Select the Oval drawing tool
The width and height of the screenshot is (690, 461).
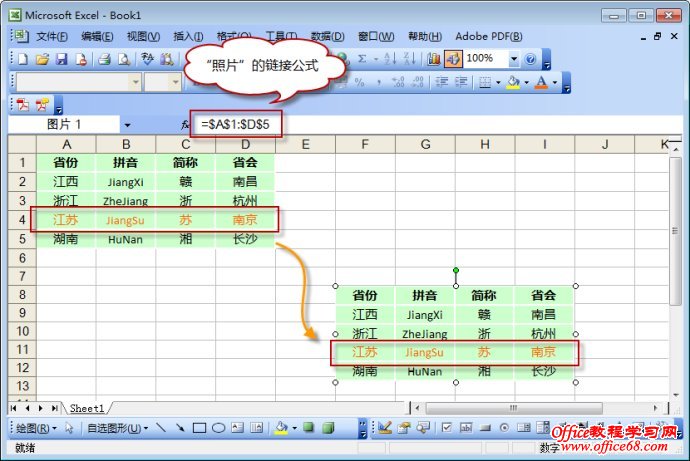coord(219,427)
